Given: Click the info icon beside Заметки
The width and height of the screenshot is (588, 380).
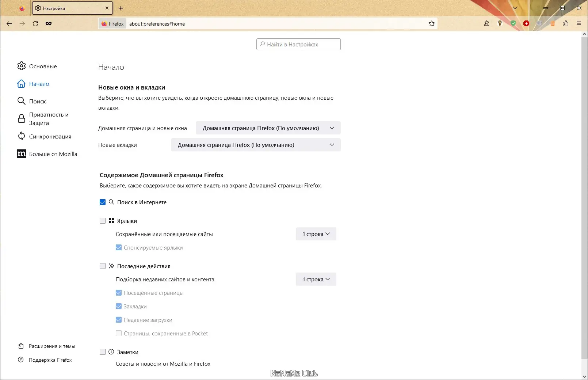Looking at the screenshot, I should pyautogui.click(x=111, y=352).
